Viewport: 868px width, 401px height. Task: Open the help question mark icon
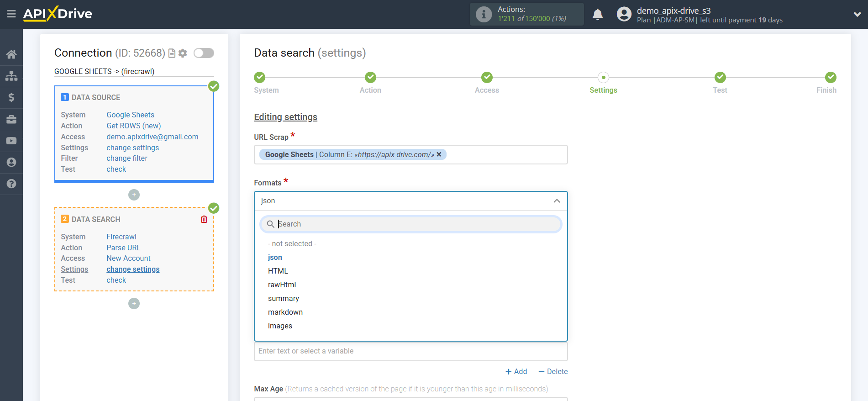pyautogui.click(x=11, y=184)
